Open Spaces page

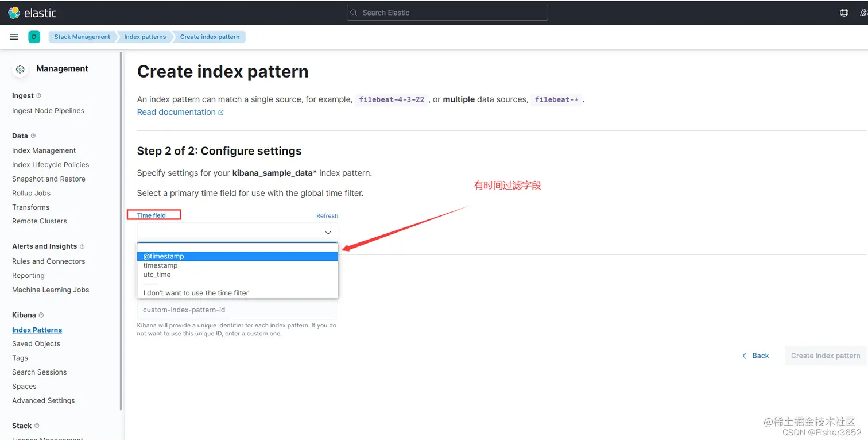click(x=24, y=387)
